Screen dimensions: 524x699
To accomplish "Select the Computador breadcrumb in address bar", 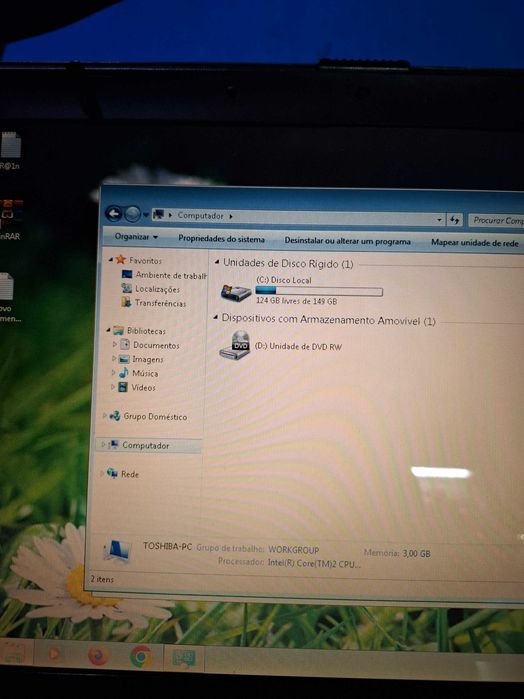I will point(201,216).
